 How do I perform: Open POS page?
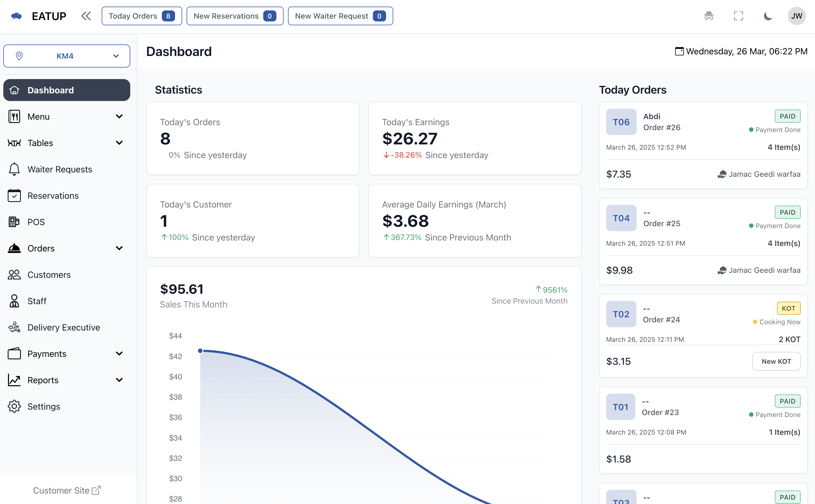pyautogui.click(x=67, y=222)
